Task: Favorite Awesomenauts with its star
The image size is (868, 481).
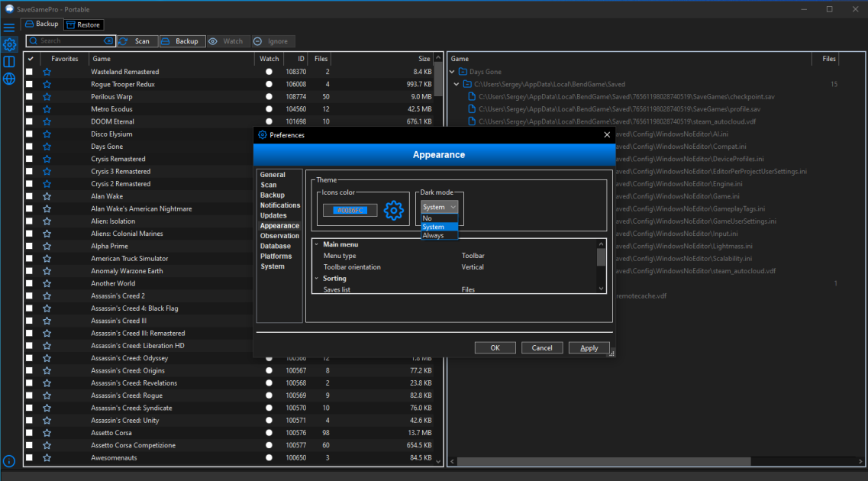Action: pos(47,458)
